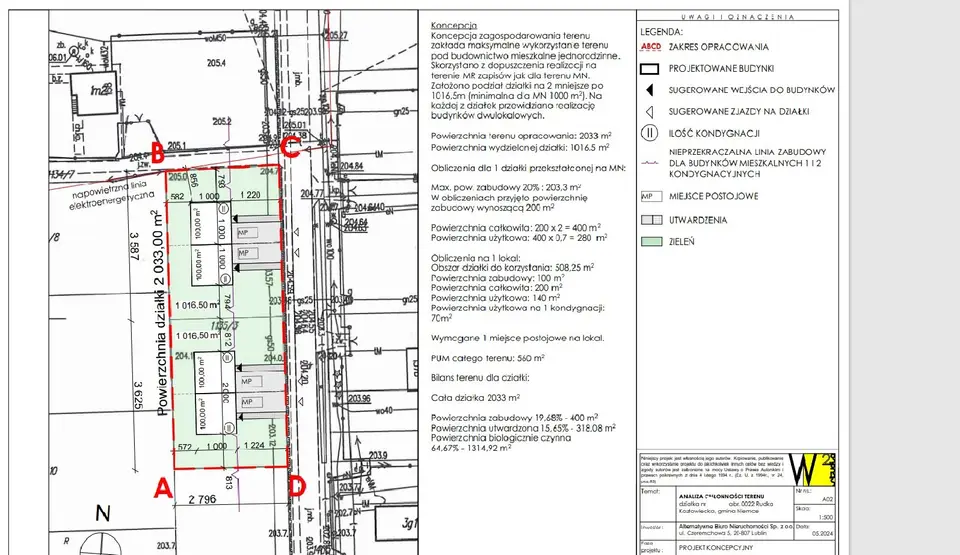960x555 pixels.
Task: Click the MP legend box for Miejsce Postojowe
Action: tap(651, 196)
